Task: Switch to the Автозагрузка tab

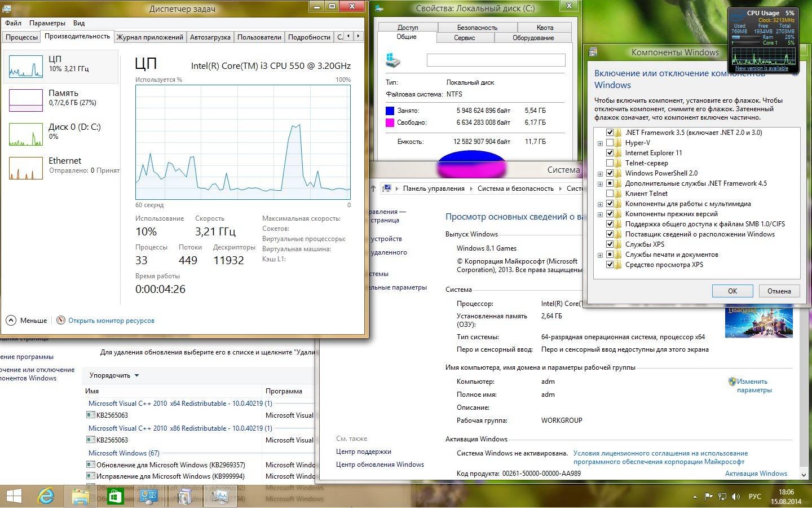Action: coord(210,37)
